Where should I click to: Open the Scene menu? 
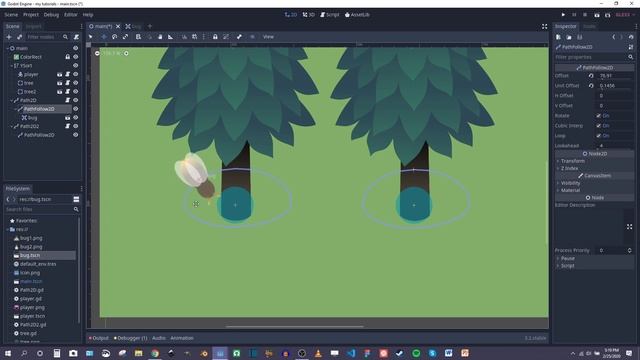(x=11, y=15)
